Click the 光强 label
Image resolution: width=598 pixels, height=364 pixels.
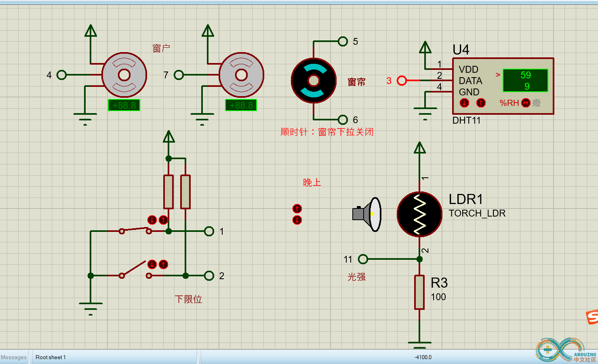click(x=356, y=277)
